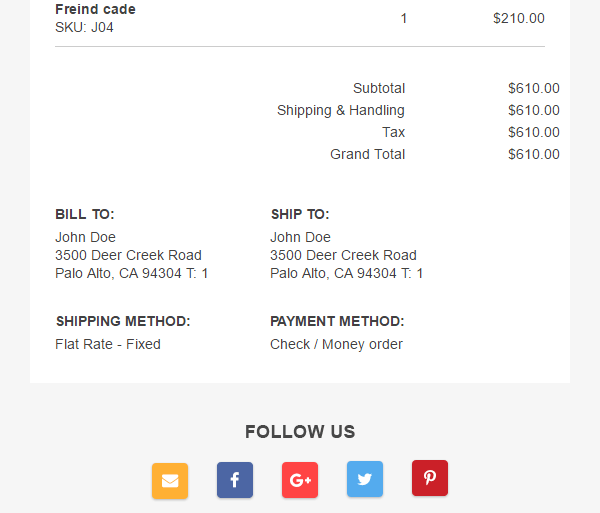
Task: Select the Freind cade product name
Action: (x=95, y=9)
